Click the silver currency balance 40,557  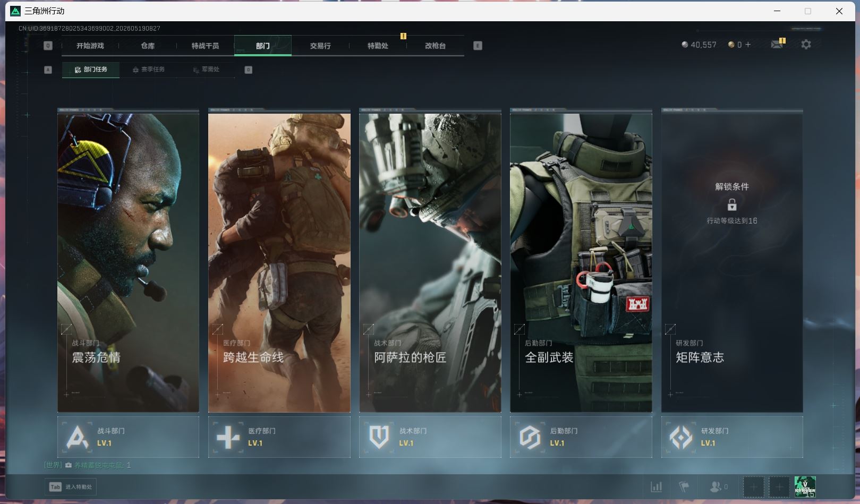(x=699, y=45)
